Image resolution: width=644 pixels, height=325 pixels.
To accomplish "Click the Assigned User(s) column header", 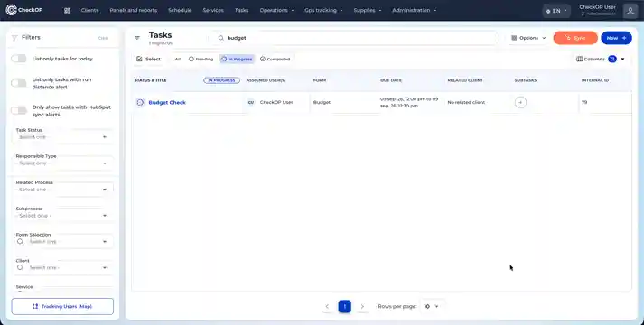I will pos(266,80).
